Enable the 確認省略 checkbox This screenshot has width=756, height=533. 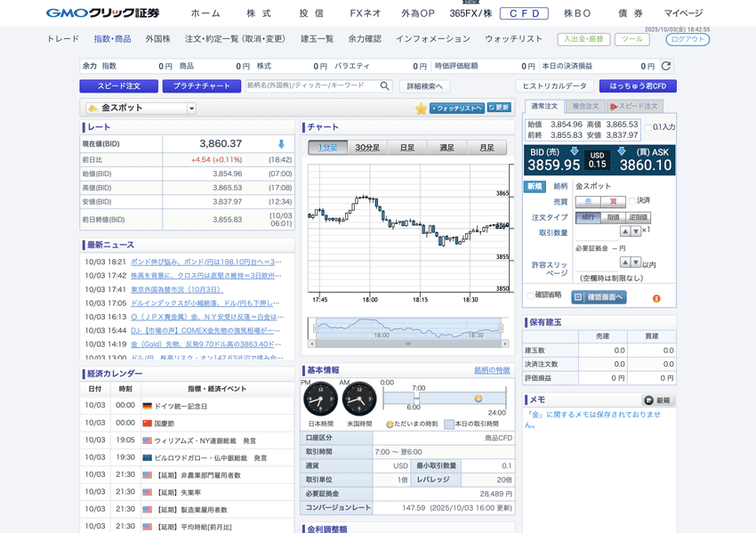[530, 296]
